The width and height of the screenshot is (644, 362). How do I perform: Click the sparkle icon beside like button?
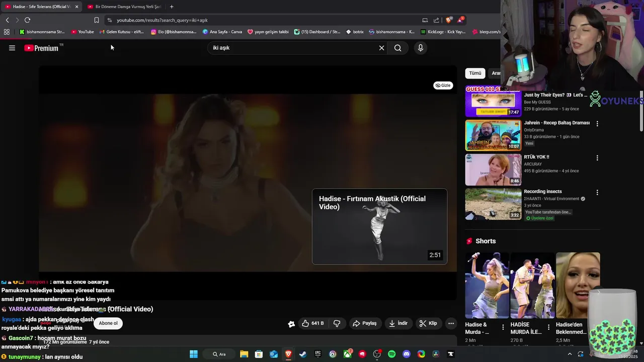click(291, 324)
